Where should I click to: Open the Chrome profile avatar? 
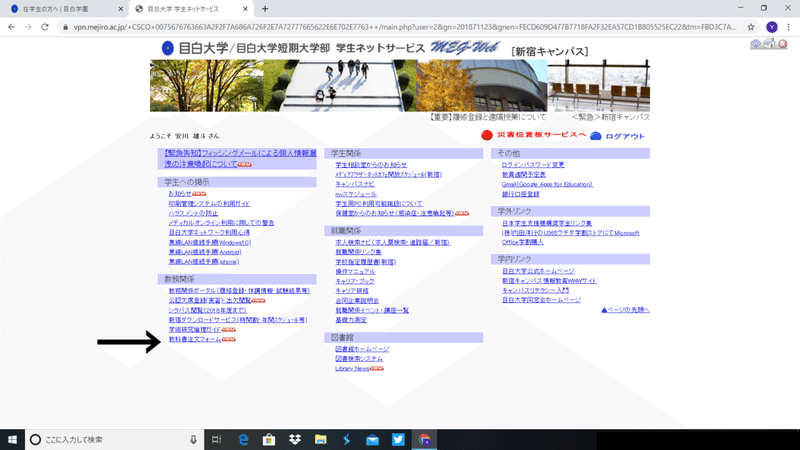(x=772, y=27)
